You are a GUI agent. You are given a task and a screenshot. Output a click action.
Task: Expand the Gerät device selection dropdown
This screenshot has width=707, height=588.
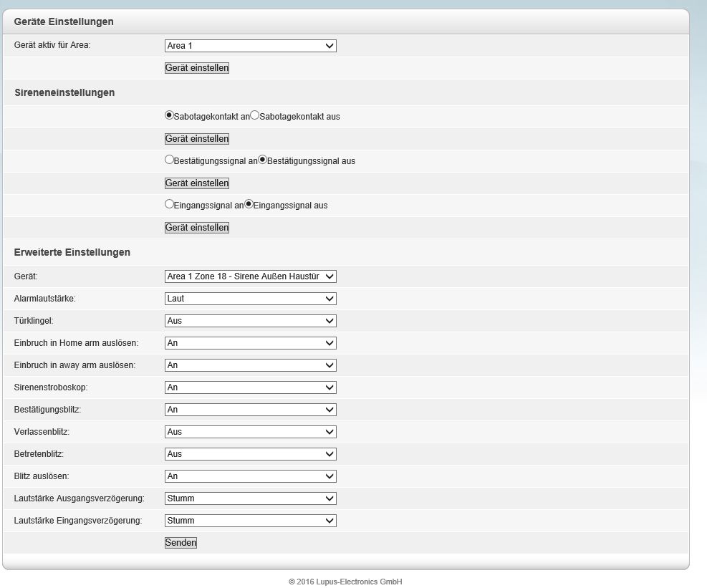coord(250,276)
